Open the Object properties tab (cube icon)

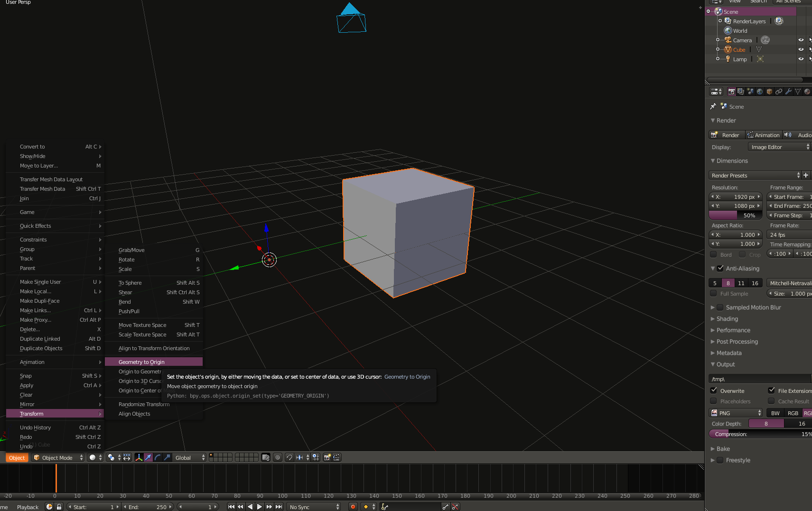(769, 92)
